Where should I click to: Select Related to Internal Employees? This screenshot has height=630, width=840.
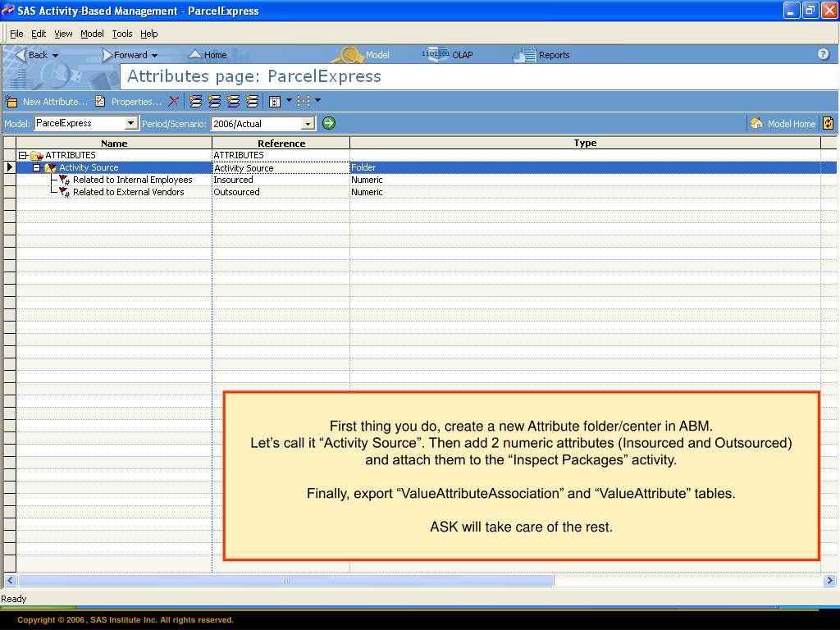[132, 180]
